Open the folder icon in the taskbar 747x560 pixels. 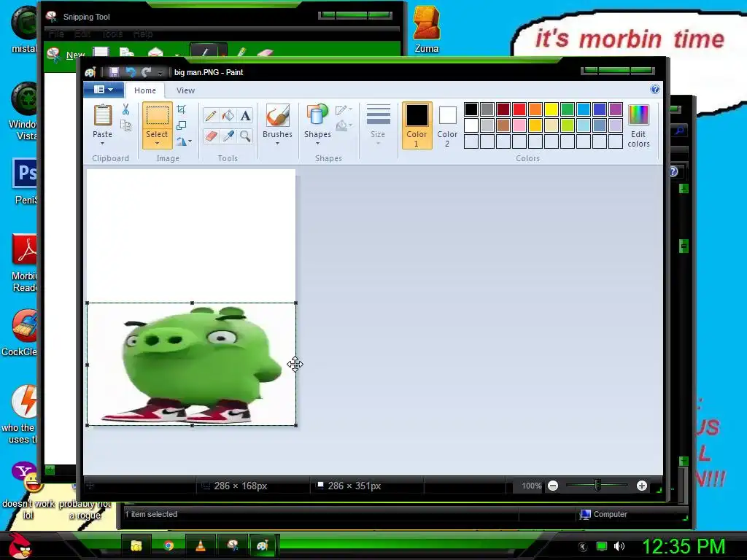(x=136, y=545)
